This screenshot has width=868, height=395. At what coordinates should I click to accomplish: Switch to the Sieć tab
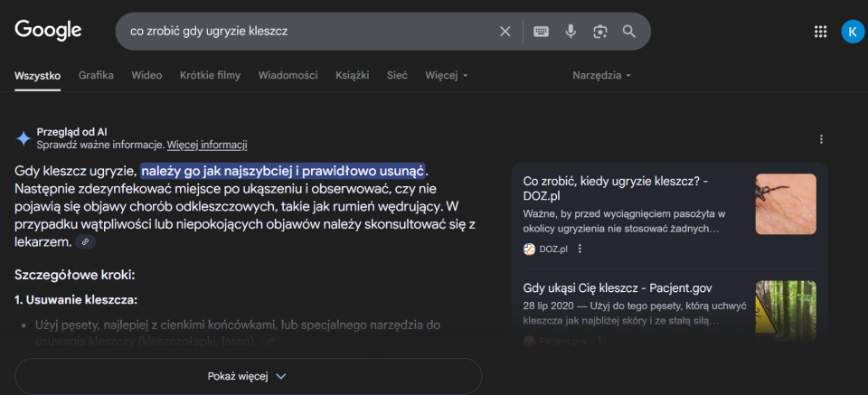click(x=397, y=75)
